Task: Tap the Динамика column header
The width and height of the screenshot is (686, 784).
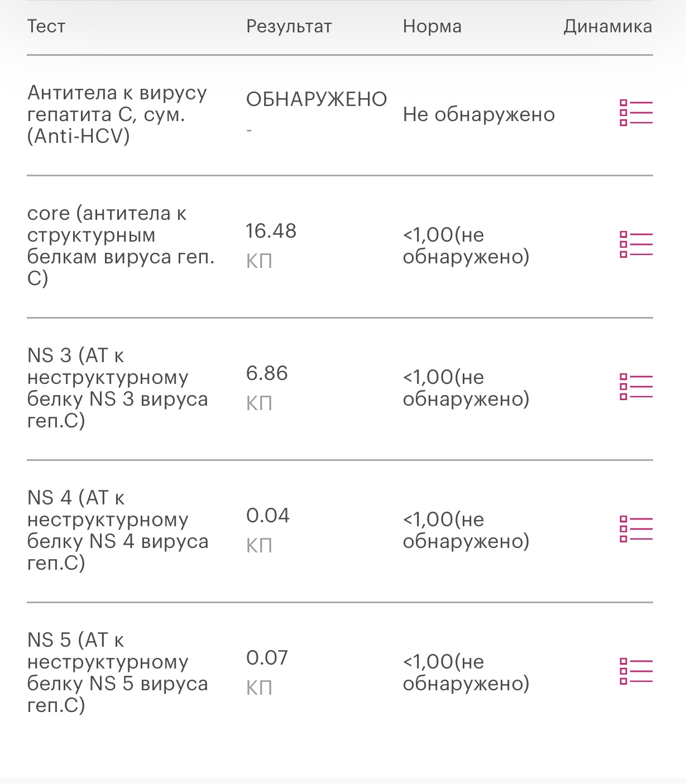Action: pyautogui.click(x=607, y=26)
